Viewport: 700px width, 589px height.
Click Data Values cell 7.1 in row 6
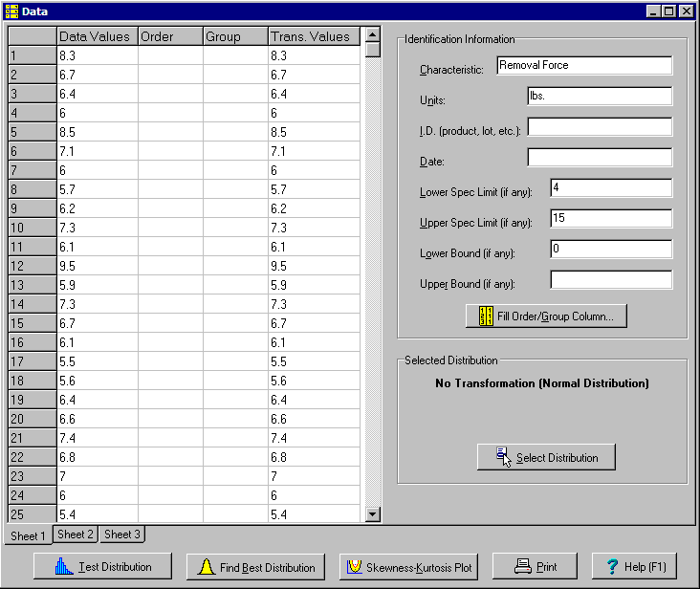pos(98,151)
